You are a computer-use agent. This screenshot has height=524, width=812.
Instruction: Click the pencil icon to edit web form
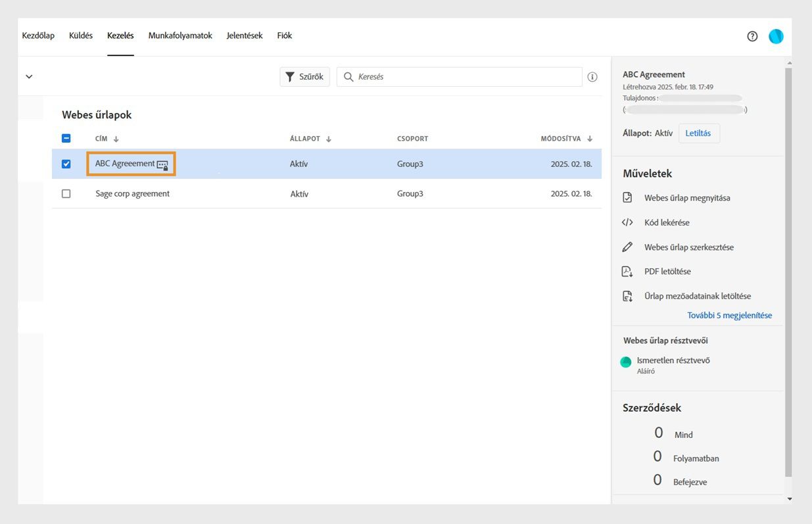pyautogui.click(x=627, y=247)
